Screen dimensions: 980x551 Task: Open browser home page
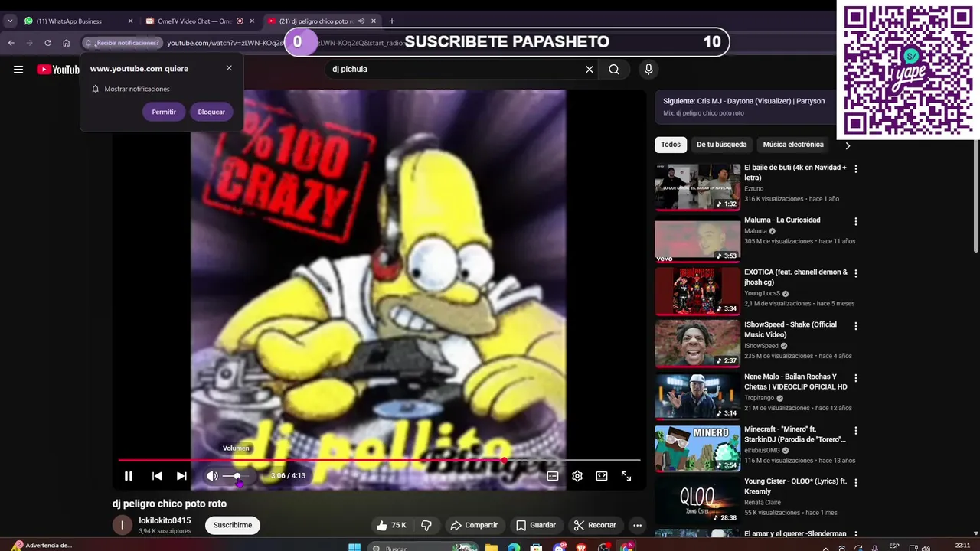point(67,43)
